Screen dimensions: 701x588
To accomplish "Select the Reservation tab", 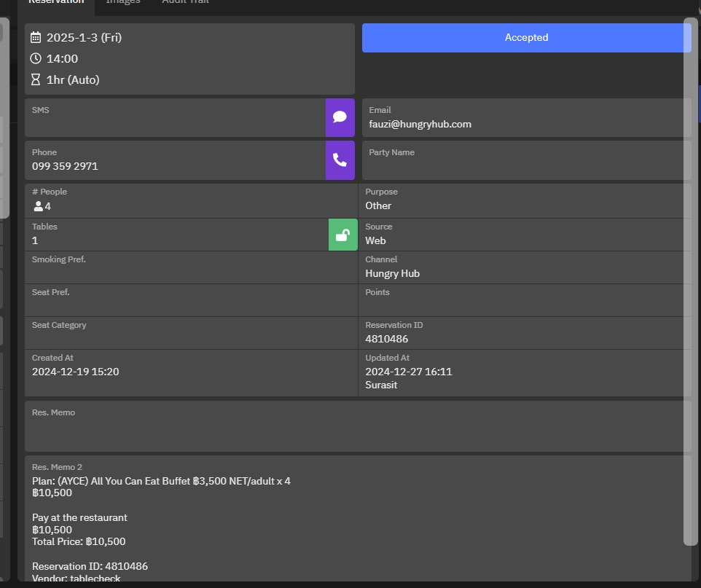I will coord(56,2).
